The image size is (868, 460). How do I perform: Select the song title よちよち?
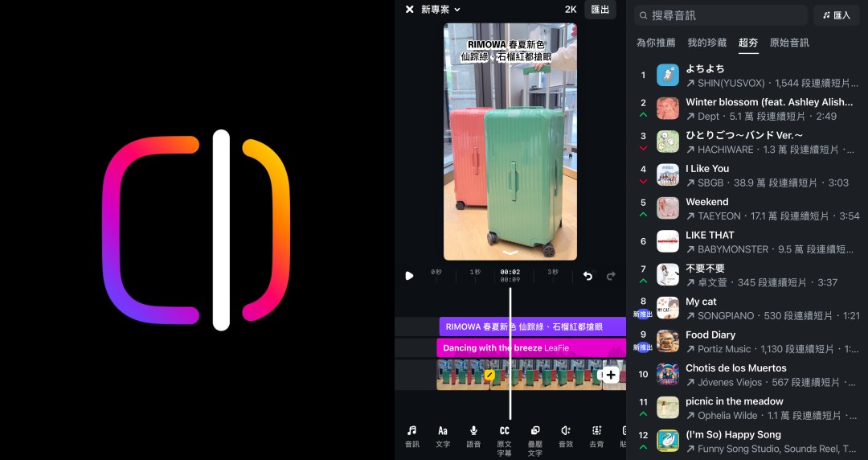705,68
